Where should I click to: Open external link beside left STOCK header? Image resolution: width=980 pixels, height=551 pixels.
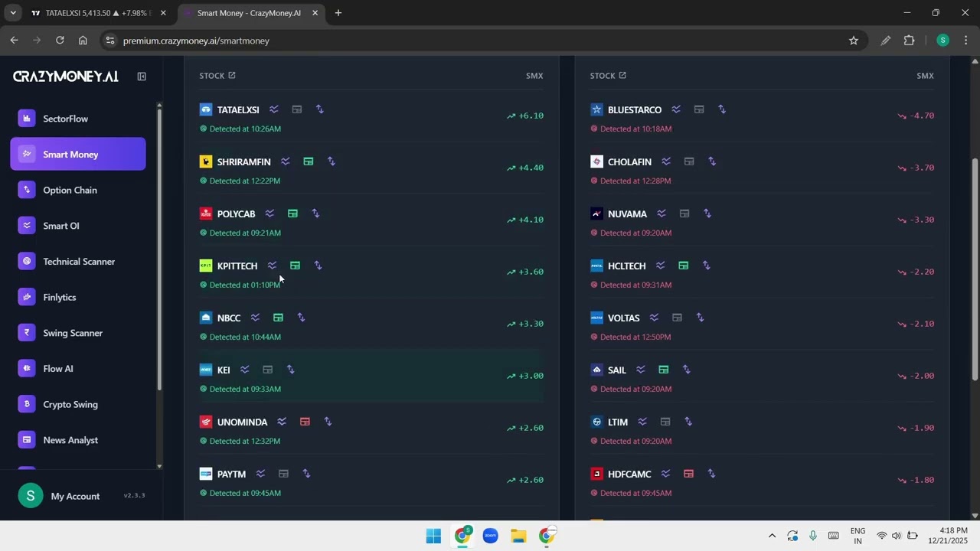coord(232,75)
